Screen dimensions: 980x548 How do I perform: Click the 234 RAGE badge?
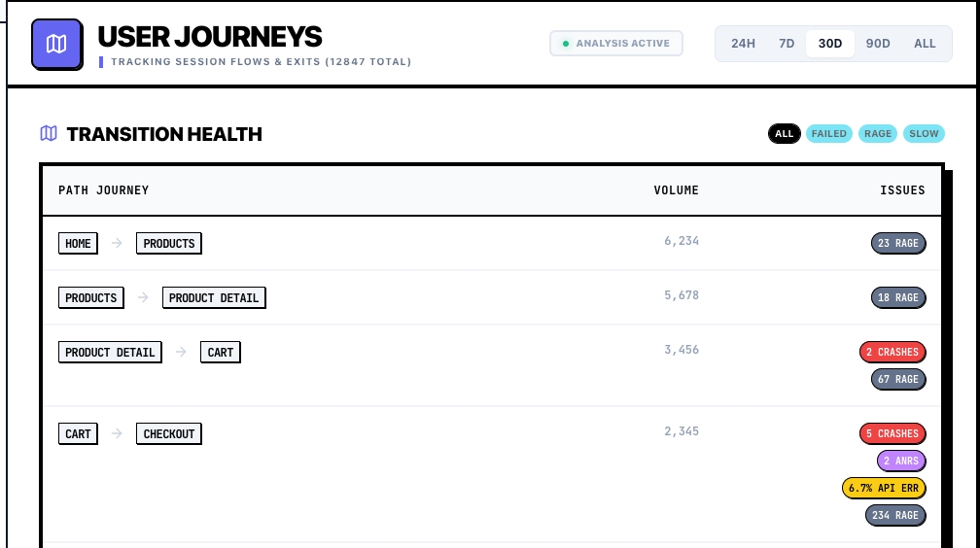[x=895, y=515]
